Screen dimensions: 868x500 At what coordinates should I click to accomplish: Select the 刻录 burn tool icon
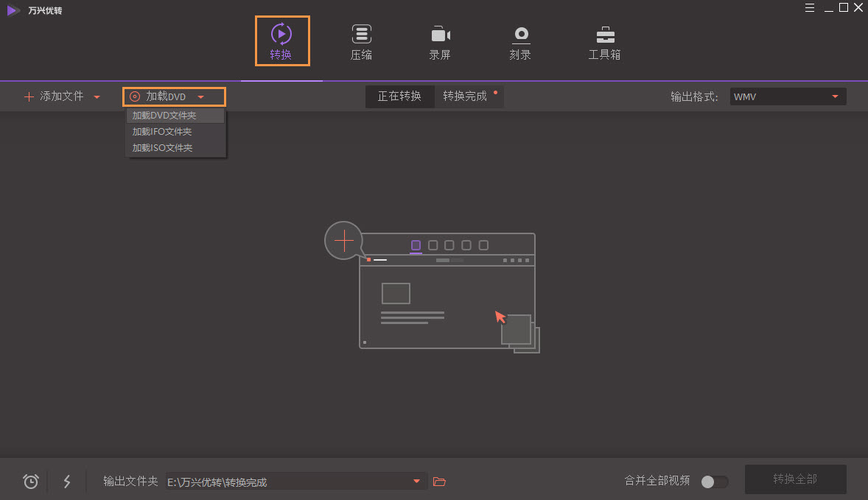[x=520, y=41]
